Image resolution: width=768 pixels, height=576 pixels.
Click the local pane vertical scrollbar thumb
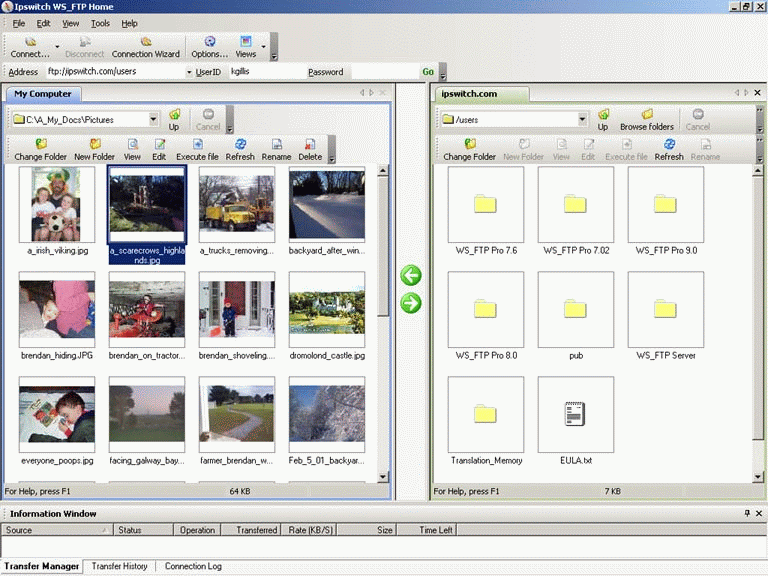pyautogui.click(x=383, y=246)
